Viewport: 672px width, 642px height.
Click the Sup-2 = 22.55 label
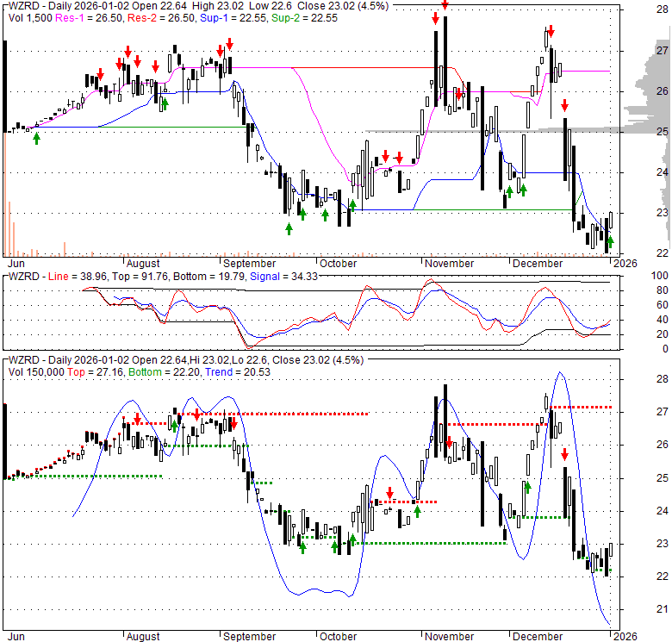[x=304, y=18]
